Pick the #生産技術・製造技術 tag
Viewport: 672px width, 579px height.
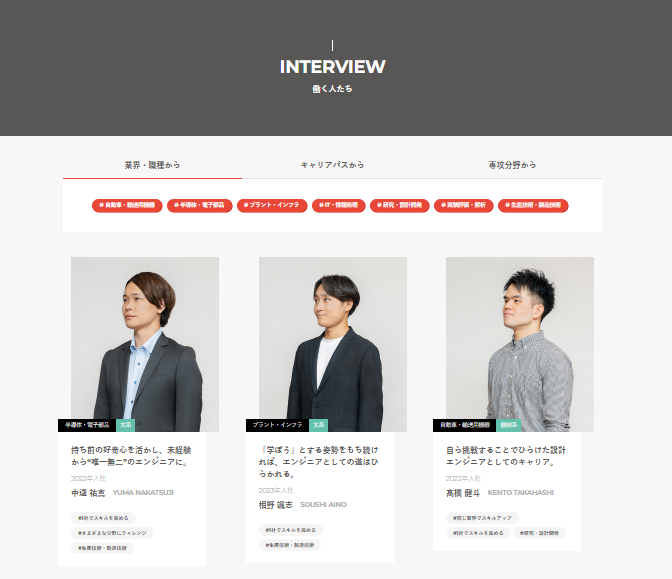click(533, 205)
